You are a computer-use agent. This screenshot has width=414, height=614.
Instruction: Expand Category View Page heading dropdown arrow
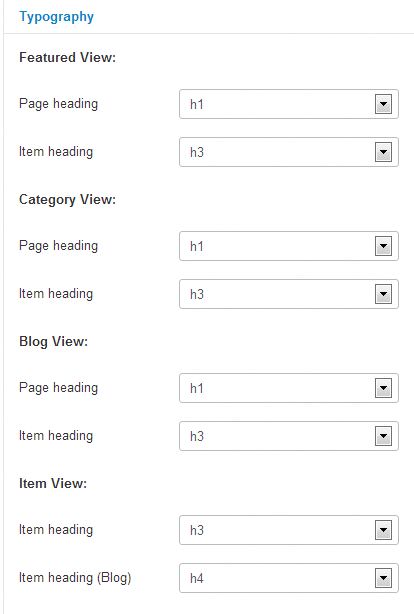pos(383,246)
